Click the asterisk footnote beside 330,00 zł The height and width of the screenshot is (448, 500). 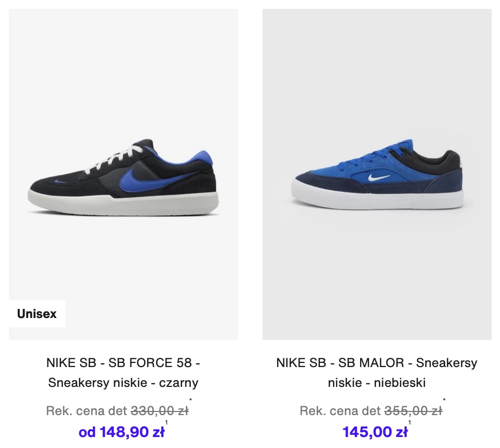pyautogui.click(x=191, y=400)
